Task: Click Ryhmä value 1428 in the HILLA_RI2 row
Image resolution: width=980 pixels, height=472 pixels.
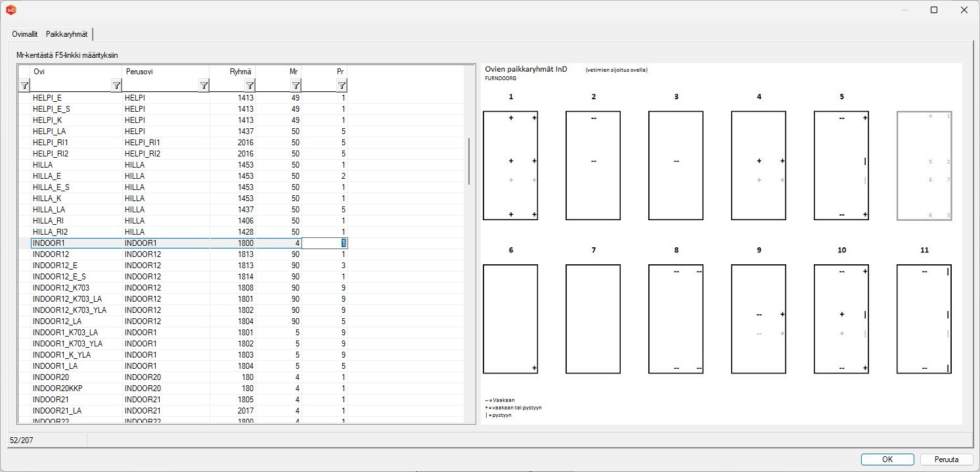Action: point(233,232)
